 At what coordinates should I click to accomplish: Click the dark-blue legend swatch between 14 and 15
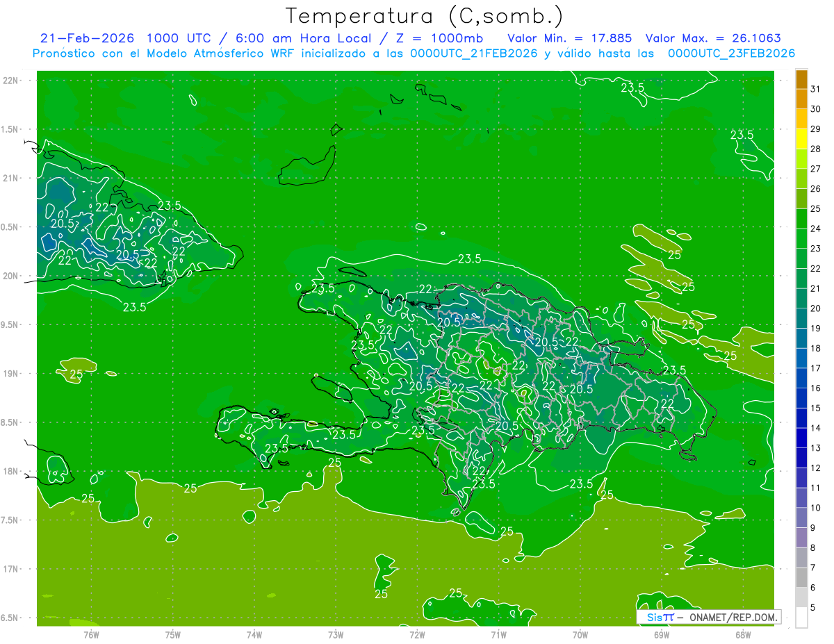801,418
